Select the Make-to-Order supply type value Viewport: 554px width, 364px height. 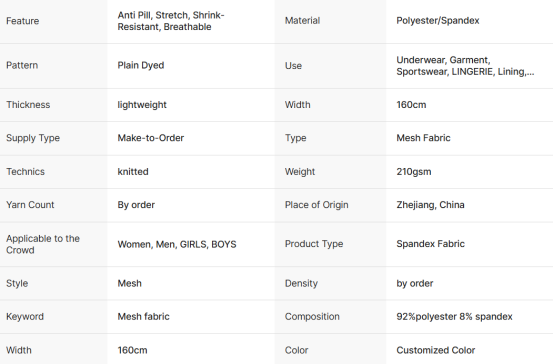click(x=151, y=138)
